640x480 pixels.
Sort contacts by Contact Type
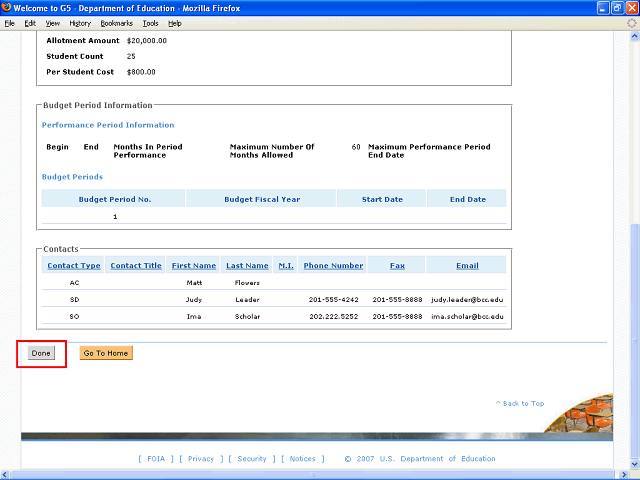pos(74,265)
